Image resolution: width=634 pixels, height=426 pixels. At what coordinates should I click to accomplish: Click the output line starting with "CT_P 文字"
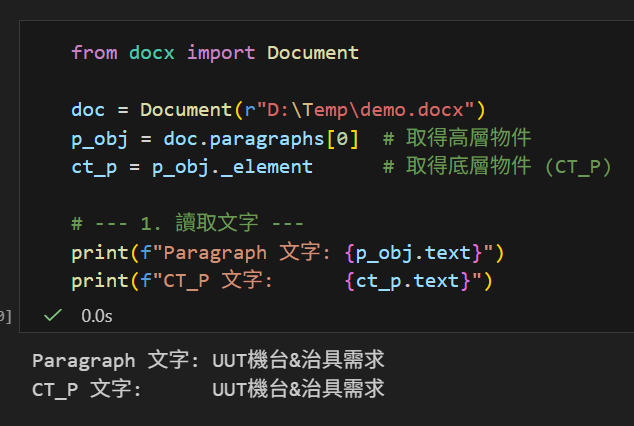coord(208,388)
